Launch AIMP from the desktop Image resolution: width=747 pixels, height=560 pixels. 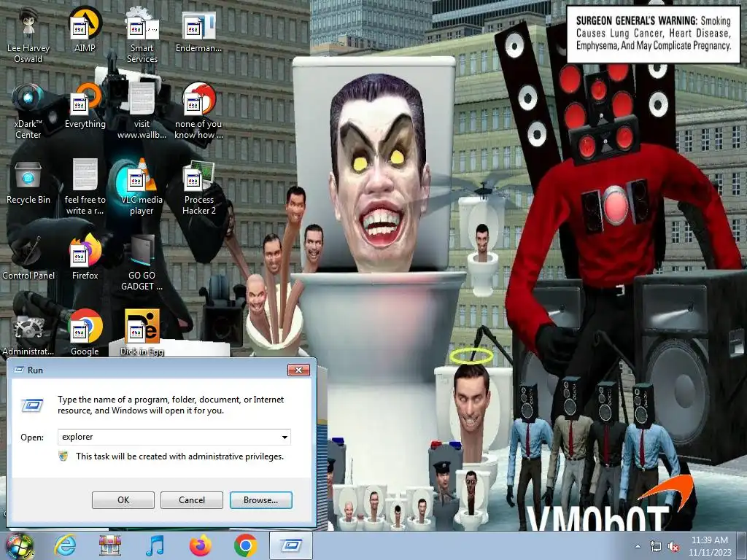pos(85,29)
